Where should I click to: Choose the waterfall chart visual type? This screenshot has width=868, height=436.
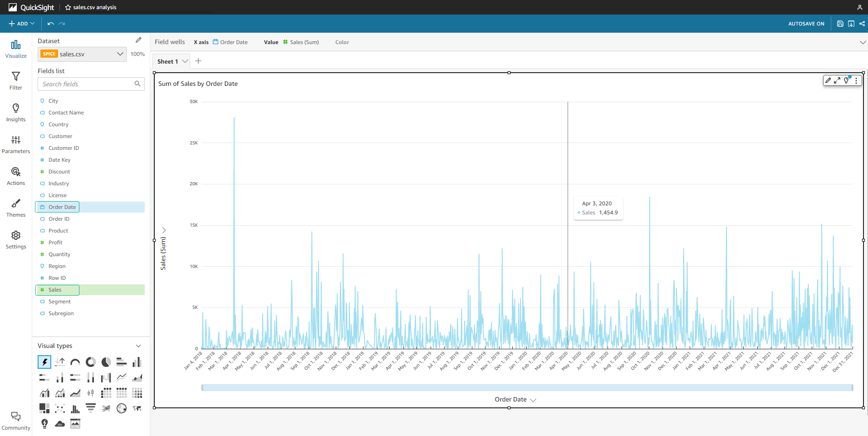pos(106,377)
